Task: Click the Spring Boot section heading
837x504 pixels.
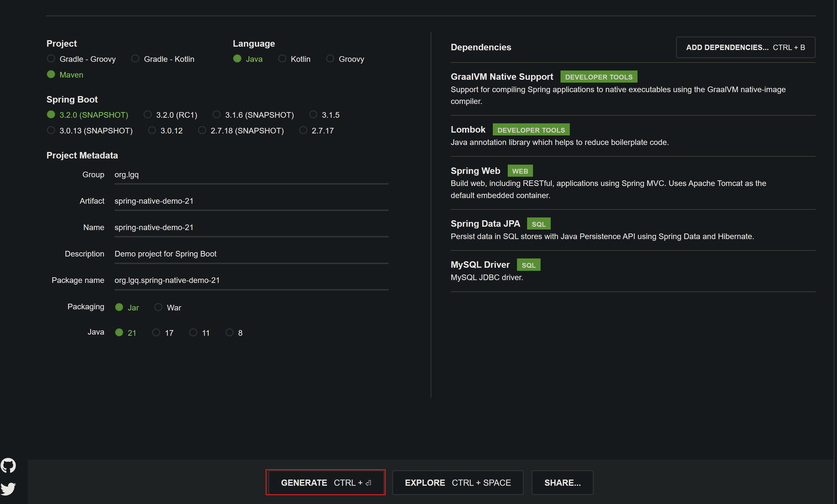Action: (x=72, y=99)
